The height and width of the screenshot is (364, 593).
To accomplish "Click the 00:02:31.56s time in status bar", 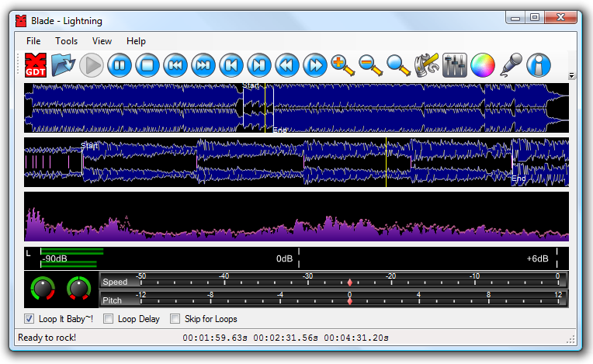I will (x=286, y=338).
